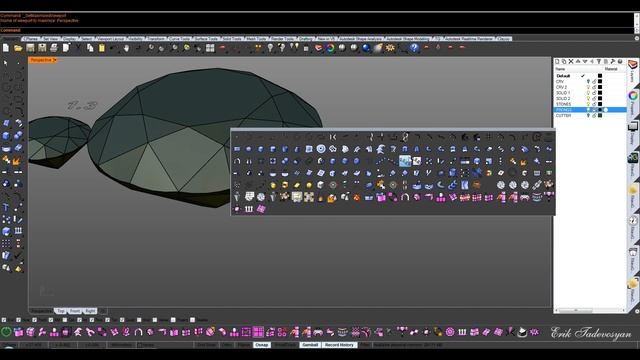The width and height of the screenshot is (640, 360).
Task: Open the Layers side tab icon
Action: [x=633, y=64]
